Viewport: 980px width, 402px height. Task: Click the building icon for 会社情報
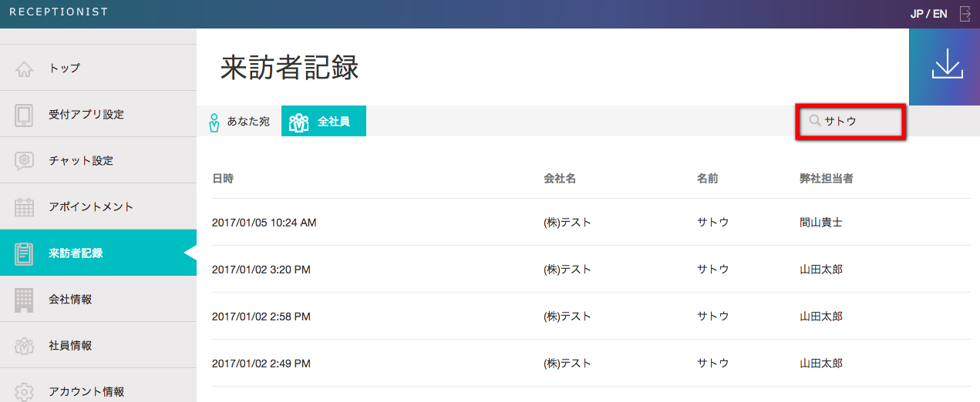(24, 300)
